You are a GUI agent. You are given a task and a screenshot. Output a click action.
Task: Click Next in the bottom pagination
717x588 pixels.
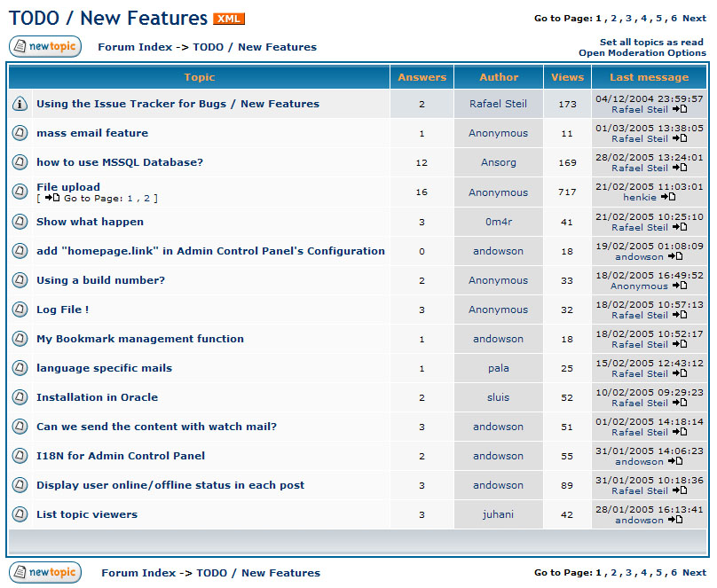coord(694,573)
